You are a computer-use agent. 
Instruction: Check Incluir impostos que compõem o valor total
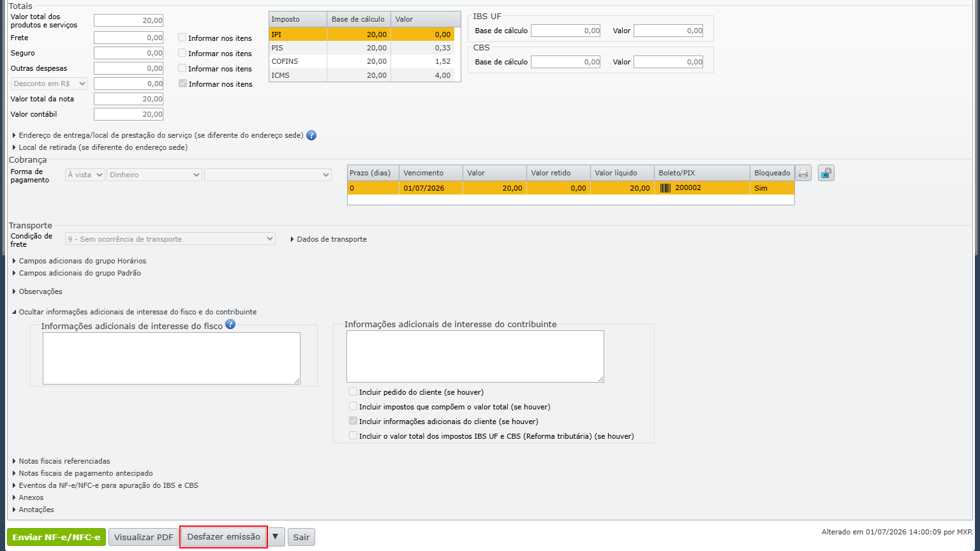coord(353,406)
